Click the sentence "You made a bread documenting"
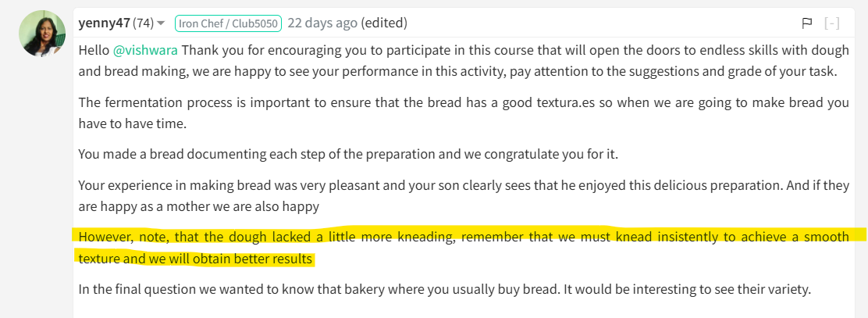 348,153
